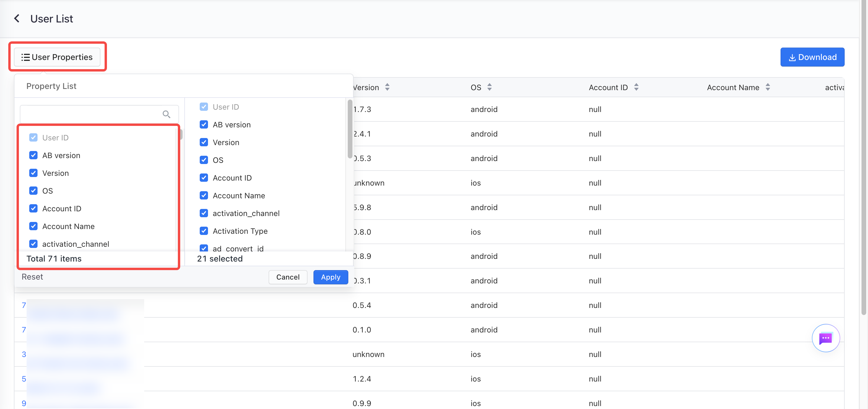The width and height of the screenshot is (868, 409).
Task: Click the Download button
Action: pos(812,57)
